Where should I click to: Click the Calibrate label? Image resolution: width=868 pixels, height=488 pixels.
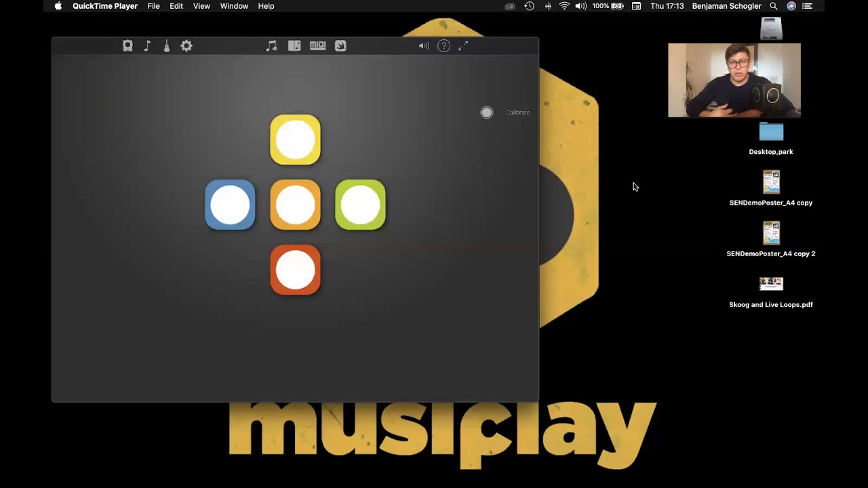(517, 113)
